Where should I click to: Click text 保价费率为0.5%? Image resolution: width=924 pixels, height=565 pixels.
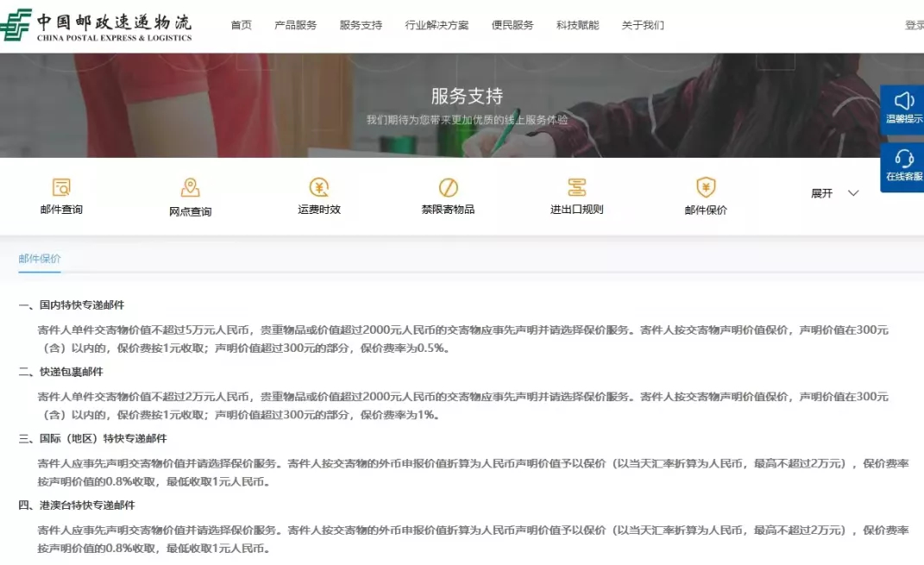[402, 348]
